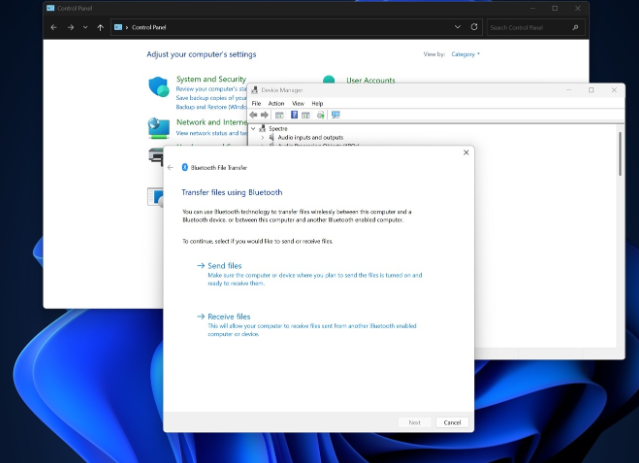The width and height of the screenshot is (639, 463).
Task: Click back arrow in Bluetooth File Transfer dialog
Action: pyautogui.click(x=170, y=167)
